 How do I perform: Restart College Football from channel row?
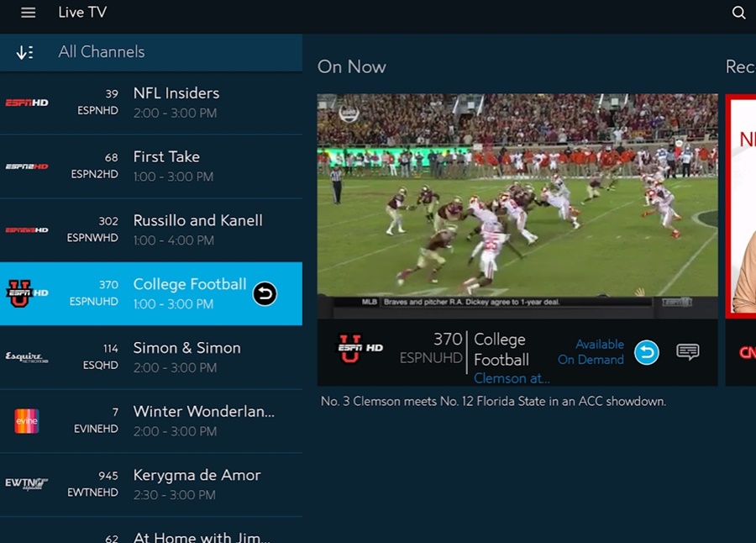coord(265,293)
